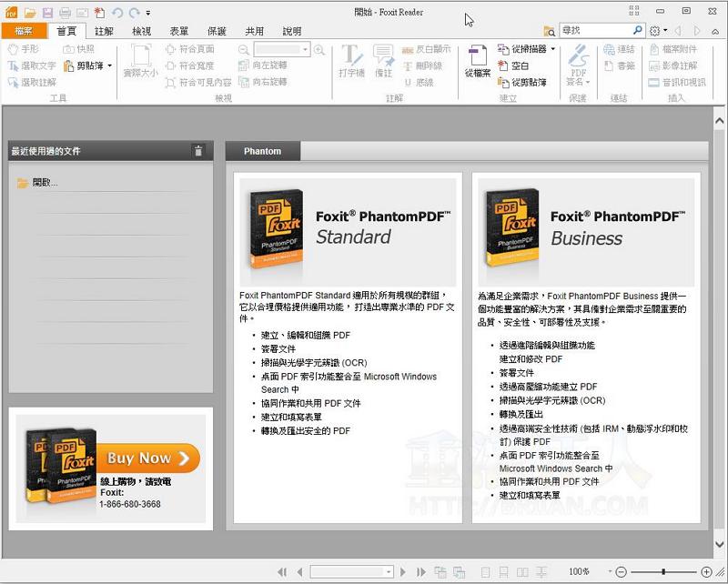728x584 pixels.
Task: Insert an 影像註解 image annotation
Action: tap(673, 65)
